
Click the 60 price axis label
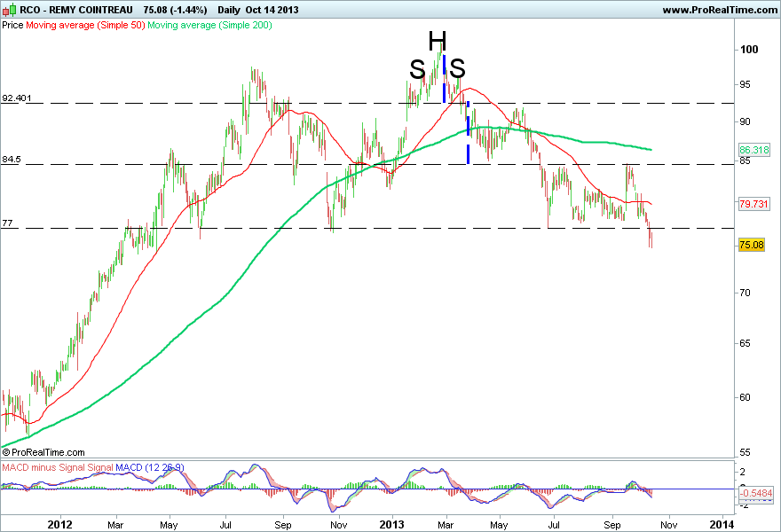745,397
